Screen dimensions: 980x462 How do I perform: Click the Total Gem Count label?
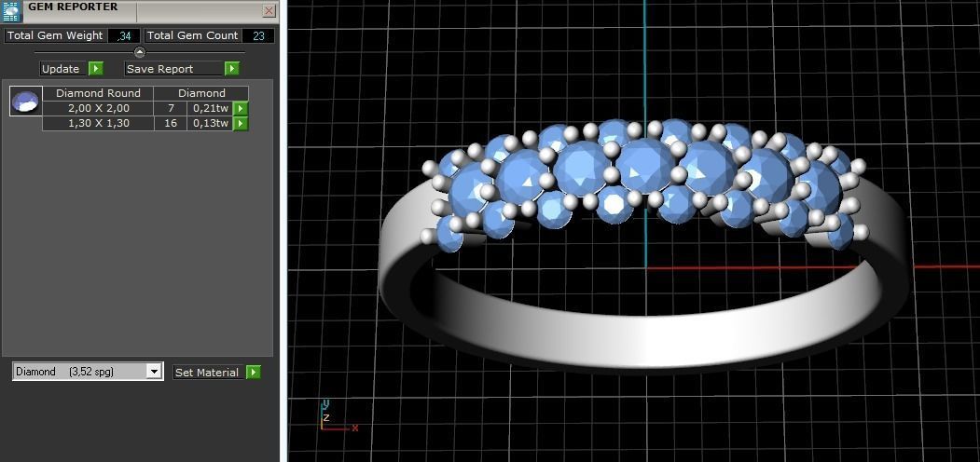192,35
